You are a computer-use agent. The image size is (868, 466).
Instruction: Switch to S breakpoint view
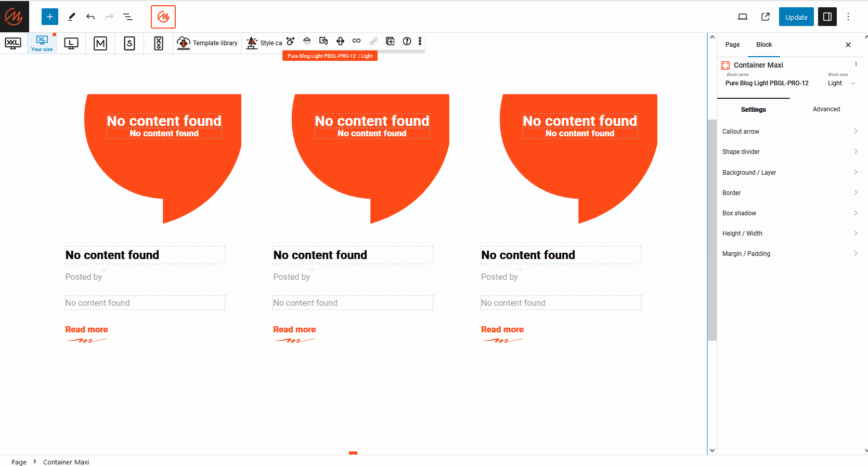(129, 43)
